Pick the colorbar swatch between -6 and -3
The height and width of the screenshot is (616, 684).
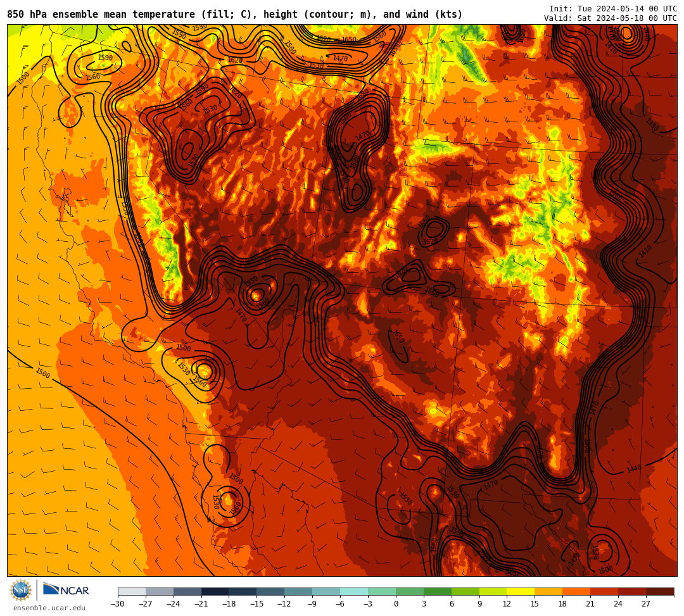click(354, 591)
